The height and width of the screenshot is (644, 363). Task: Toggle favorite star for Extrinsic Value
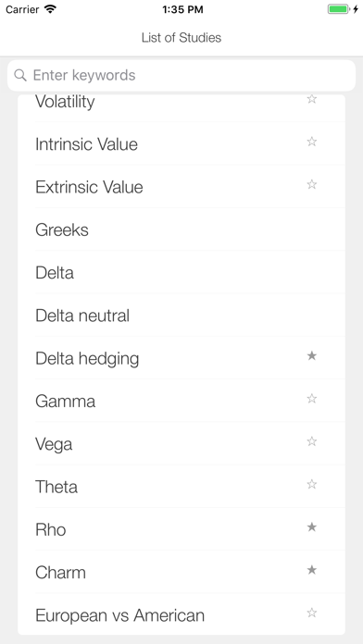(312, 184)
